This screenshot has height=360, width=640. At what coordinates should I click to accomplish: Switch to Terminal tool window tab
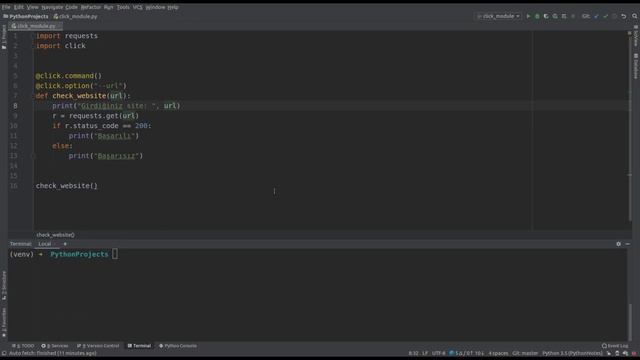coord(139,346)
